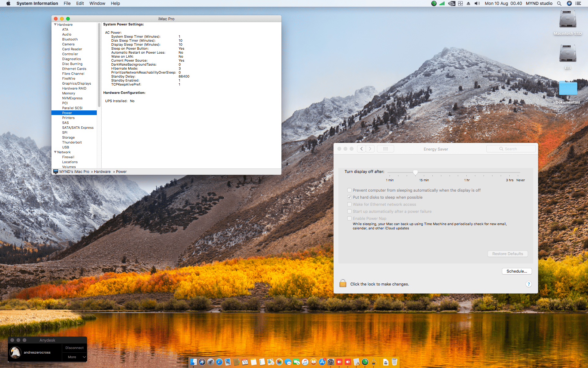Select Memory in the Hardware list
588x368 pixels.
tap(69, 93)
